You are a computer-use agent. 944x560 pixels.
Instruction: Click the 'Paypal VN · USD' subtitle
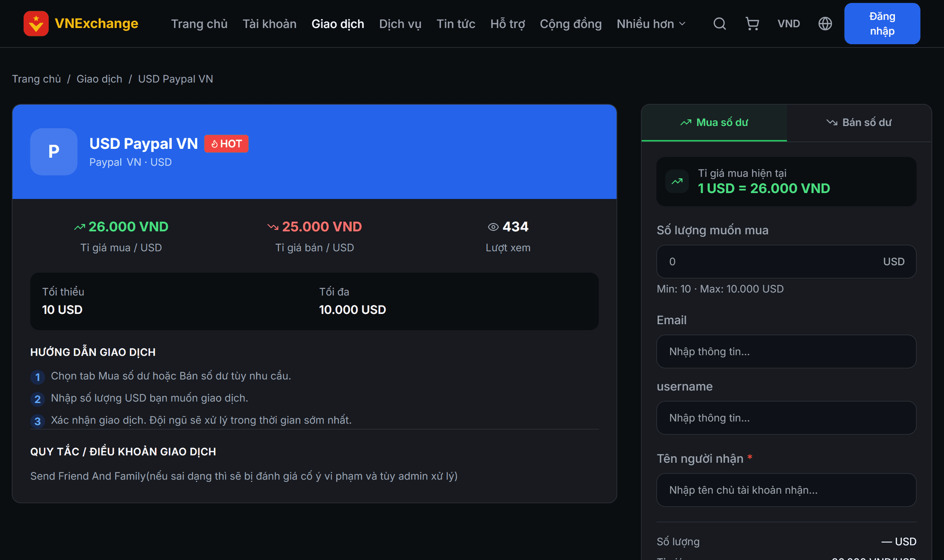[x=130, y=163]
